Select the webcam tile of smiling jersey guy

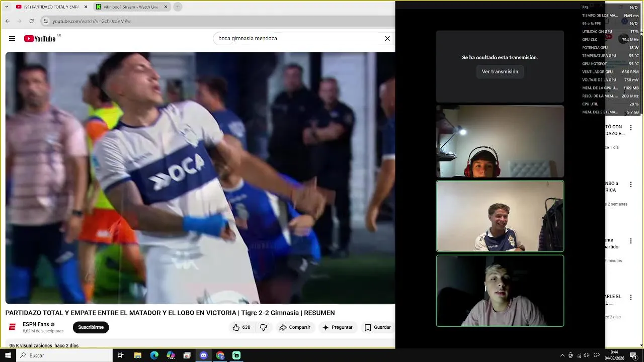tap(500, 216)
